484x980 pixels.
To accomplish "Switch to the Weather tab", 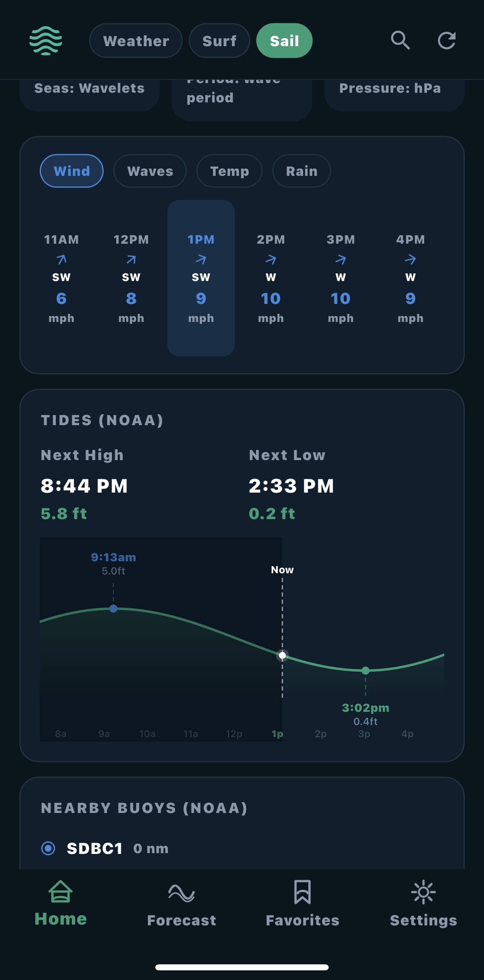I will point(136,41).
